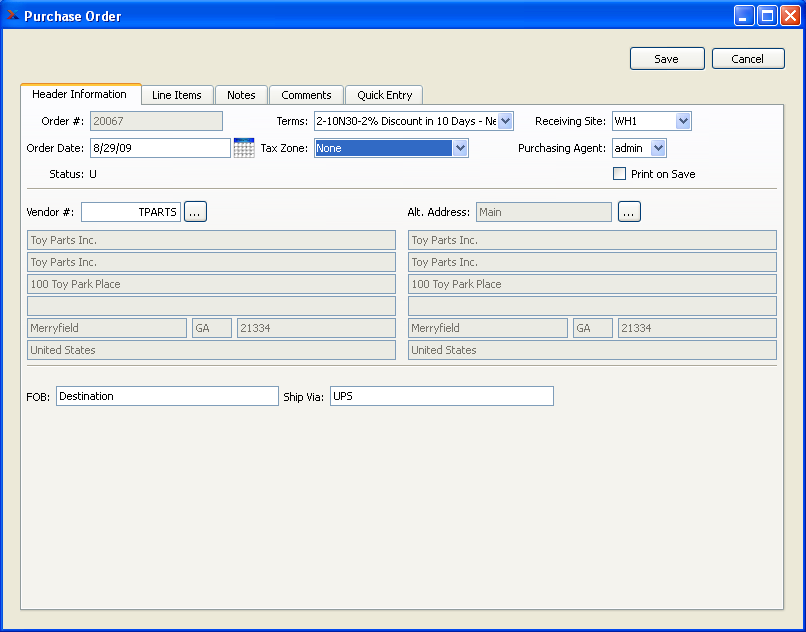Enable the Print on Save checkbox
Screen dimensions: 806x632
[620, 174]
